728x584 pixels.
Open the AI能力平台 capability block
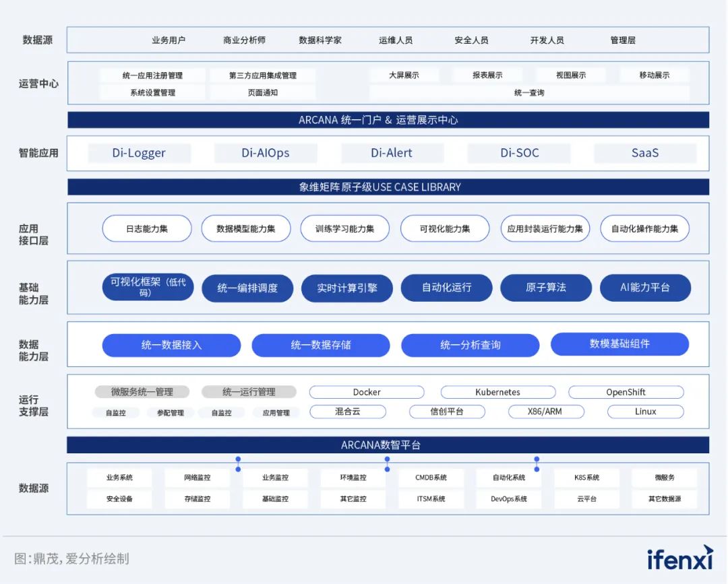pos(645,288)
